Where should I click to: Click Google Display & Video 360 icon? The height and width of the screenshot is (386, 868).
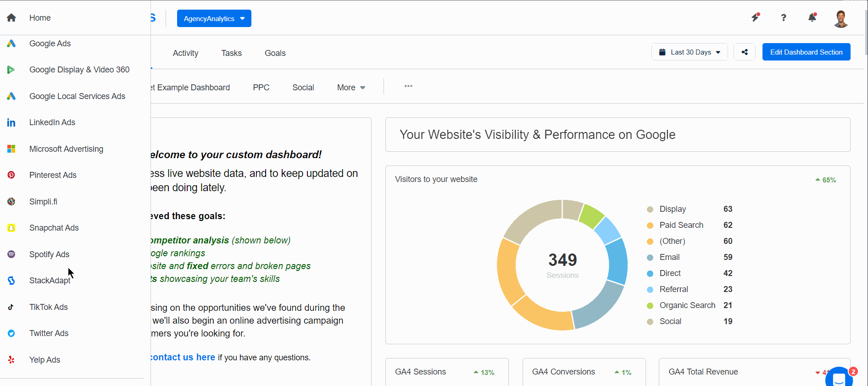11,70
